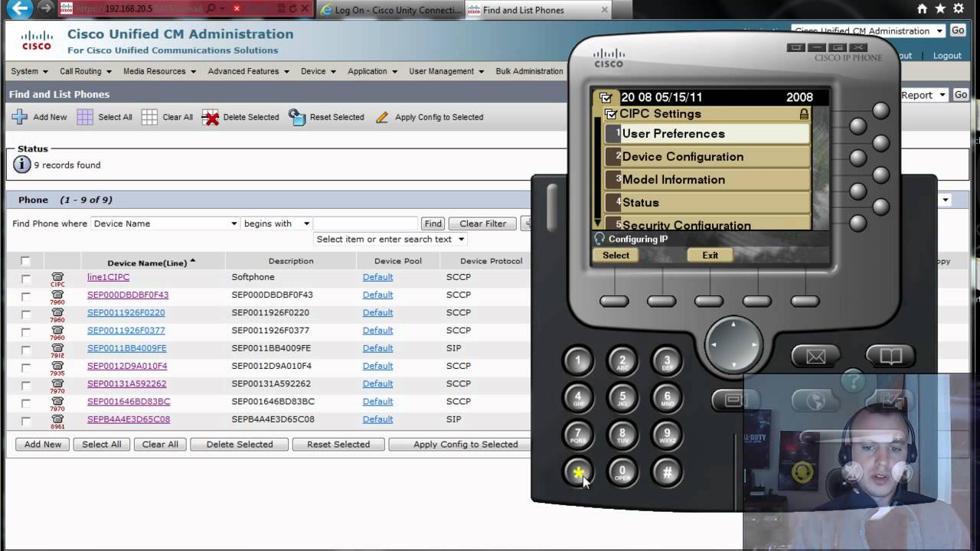Open the Navigation dropdown at top right
The height and width of the screenshot is (551, 980).
pos(869,31)
